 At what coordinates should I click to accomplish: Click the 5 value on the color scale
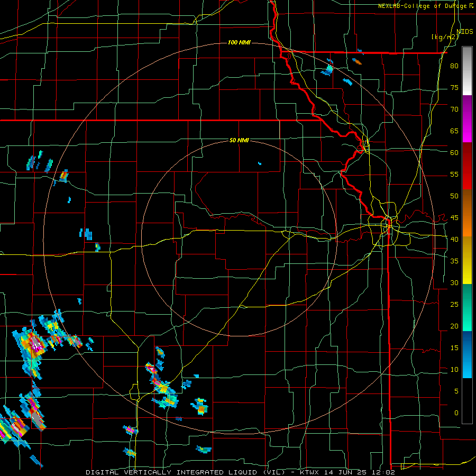point(456,391)
